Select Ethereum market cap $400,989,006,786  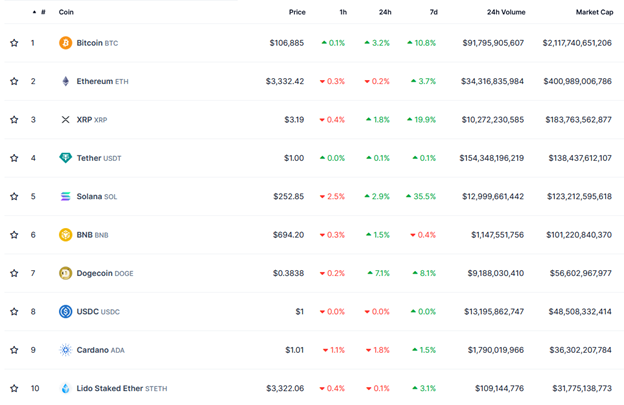tap(577, 81)
